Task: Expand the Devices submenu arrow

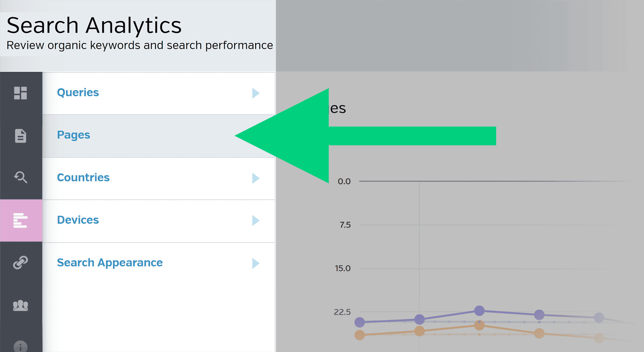Action: (x=256, y=220)
